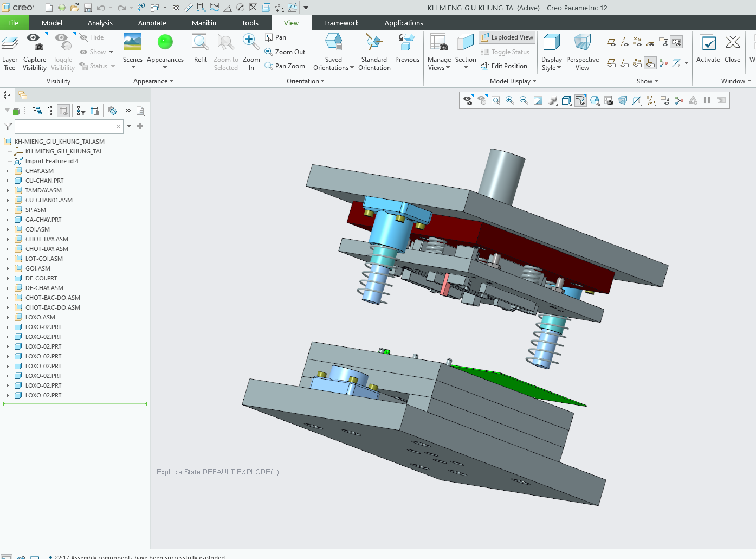Click the Pan Zoom tool
The image size is (756, 559).
285,66
